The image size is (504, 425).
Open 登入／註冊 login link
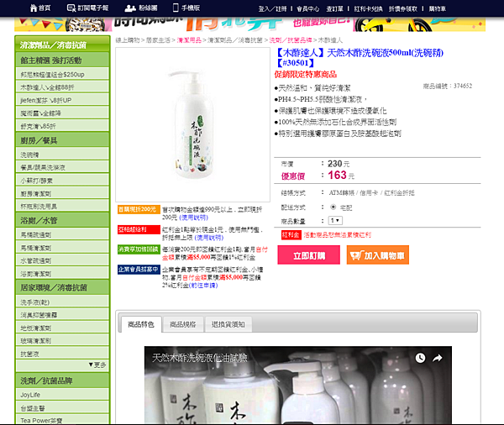click(272, 9)
